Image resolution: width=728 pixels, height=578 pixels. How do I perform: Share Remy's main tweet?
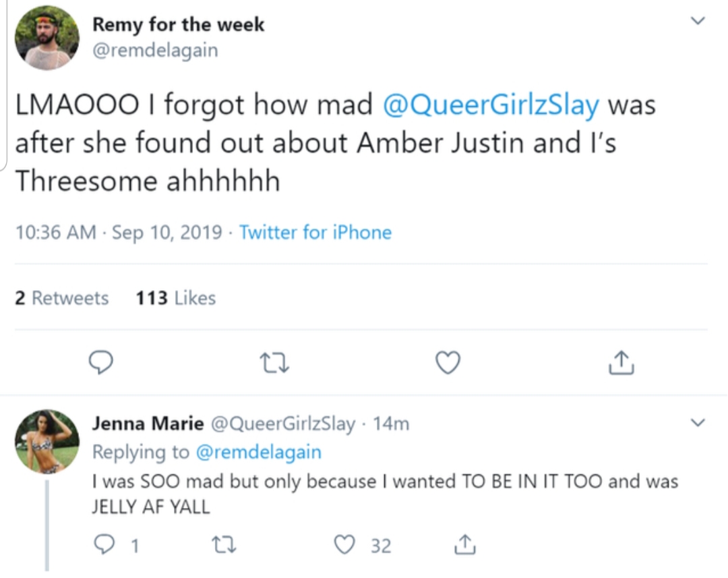(621, 362)
